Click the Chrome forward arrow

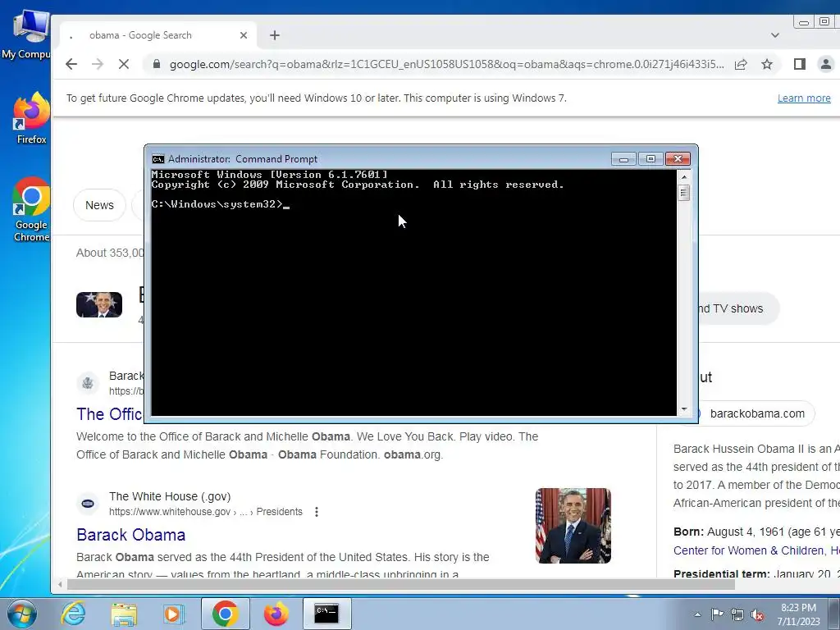[x=98, y=64]
